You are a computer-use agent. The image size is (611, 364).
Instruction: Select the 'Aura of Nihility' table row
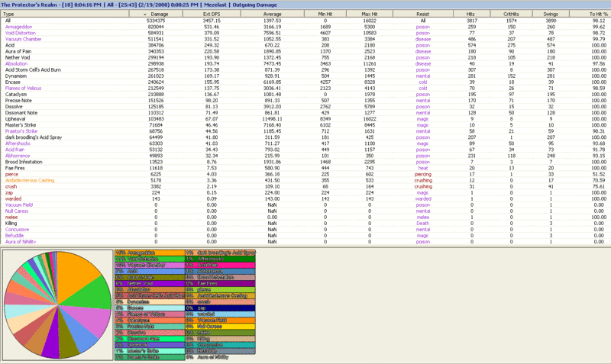(x=305, y=242)
